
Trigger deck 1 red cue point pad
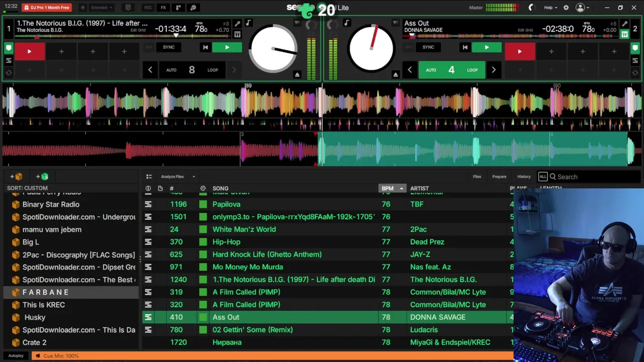[29, 51]
